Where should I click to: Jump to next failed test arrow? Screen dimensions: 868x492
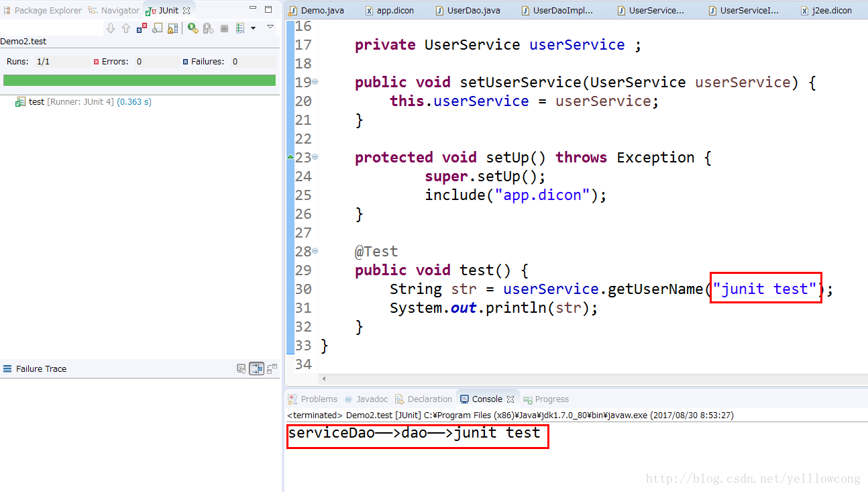coord(111,28)
